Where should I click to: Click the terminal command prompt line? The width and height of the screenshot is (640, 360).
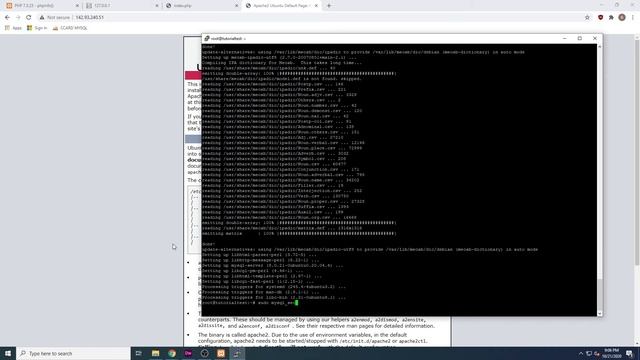(250, 303)
